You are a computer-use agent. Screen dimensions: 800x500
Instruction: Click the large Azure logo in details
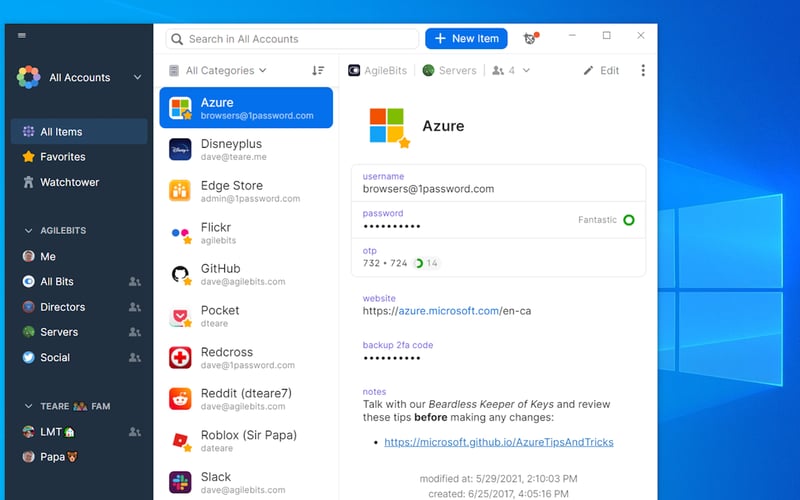387,126
